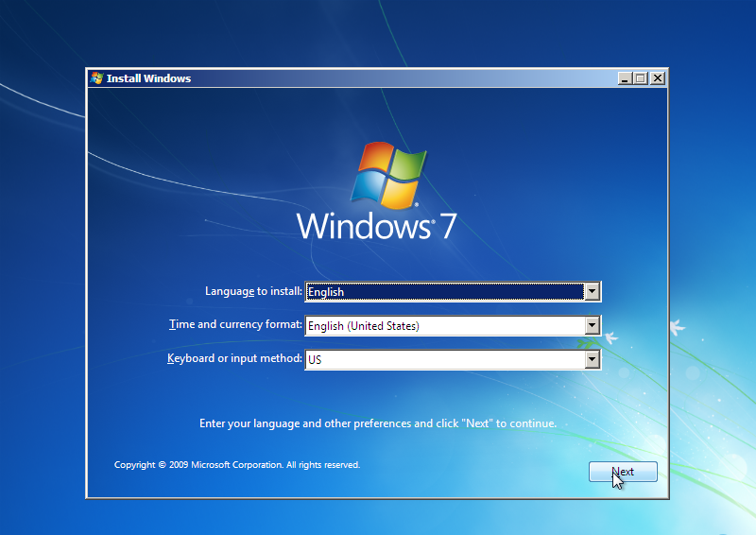The image size is (756, 535).
Task: Click the Language to install label
Action: tap(253, 291)
